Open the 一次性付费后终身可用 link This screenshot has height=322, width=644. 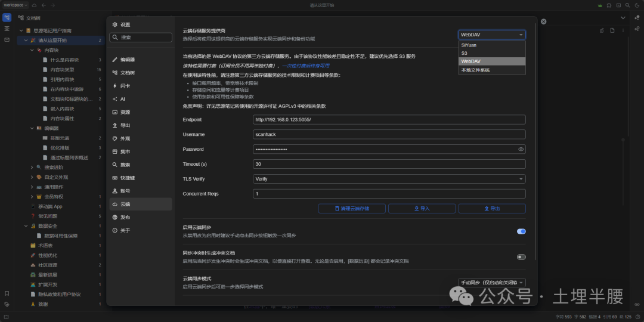pyautogui.click(x=305, y=66)
